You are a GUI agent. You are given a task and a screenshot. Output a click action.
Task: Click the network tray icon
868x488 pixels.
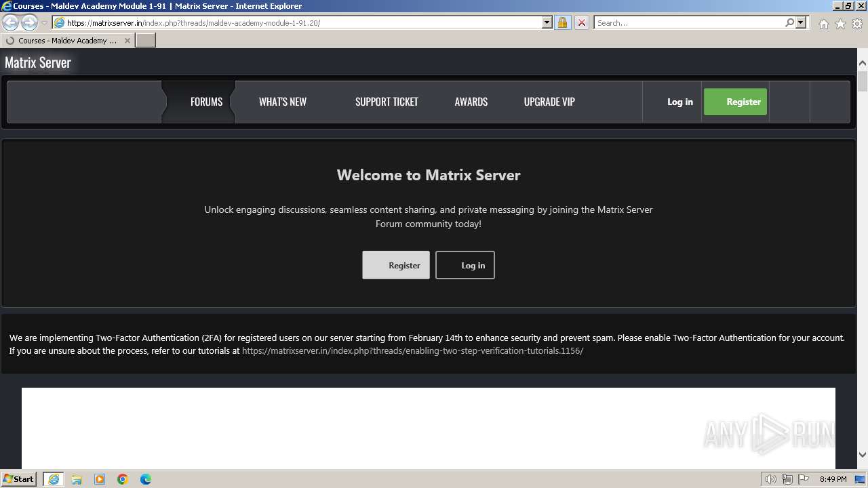click(787, 479)
